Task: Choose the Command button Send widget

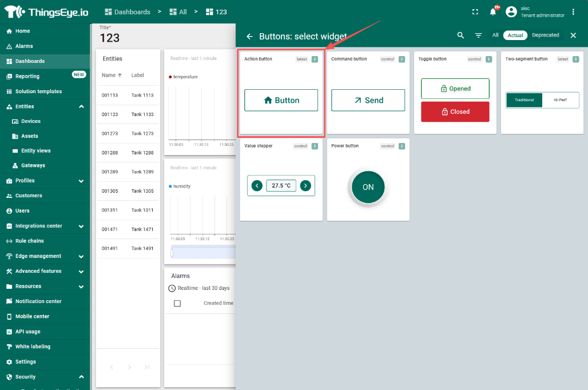Action: (368, 100)
